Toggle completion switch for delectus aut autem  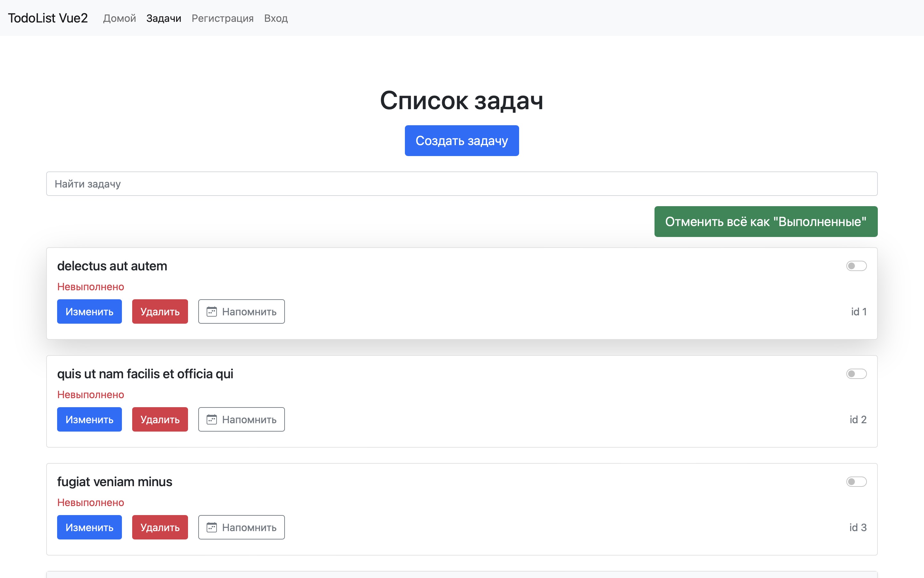[x=856, y=266]
